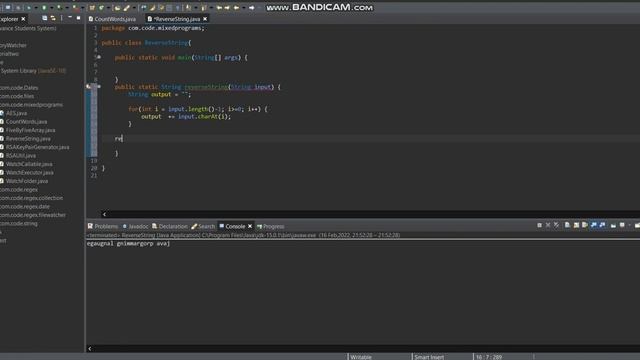
Task: Open dropdown next to Next Annotation
Action: (196, 7)
